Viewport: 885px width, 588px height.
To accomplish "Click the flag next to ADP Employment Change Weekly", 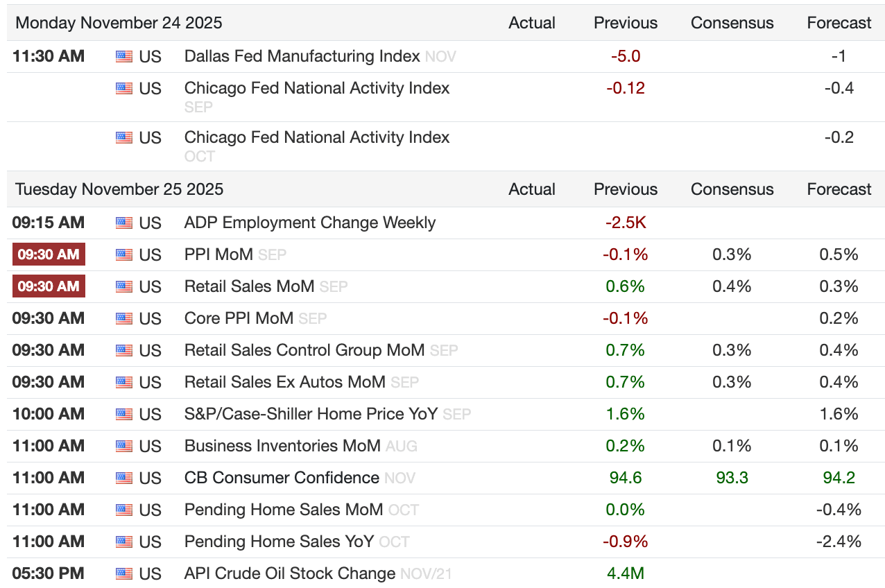I will tap(124, 223).
